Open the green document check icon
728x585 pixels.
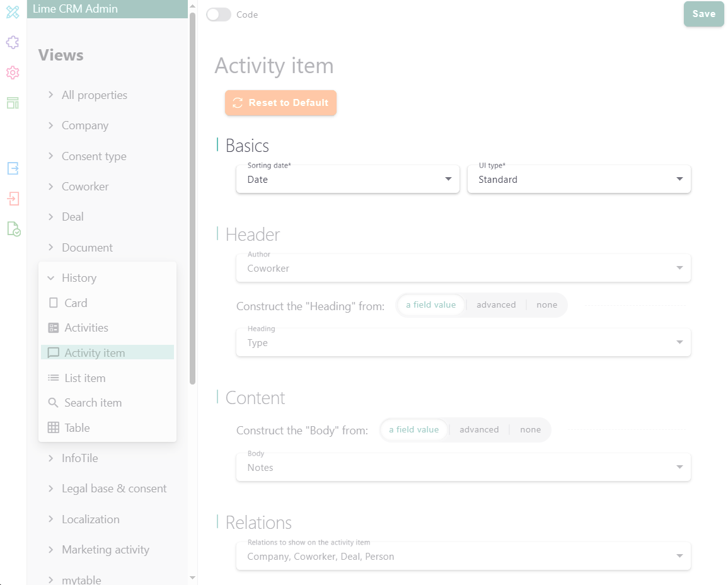[13, 229]
